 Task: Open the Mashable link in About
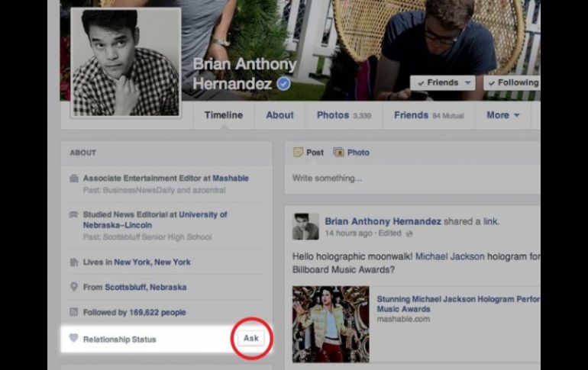click(x=230, y=179)
